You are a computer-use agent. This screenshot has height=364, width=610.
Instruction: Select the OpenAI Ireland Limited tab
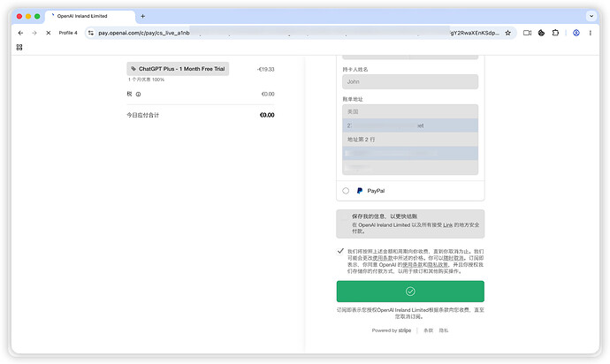[x=90, y=16]
